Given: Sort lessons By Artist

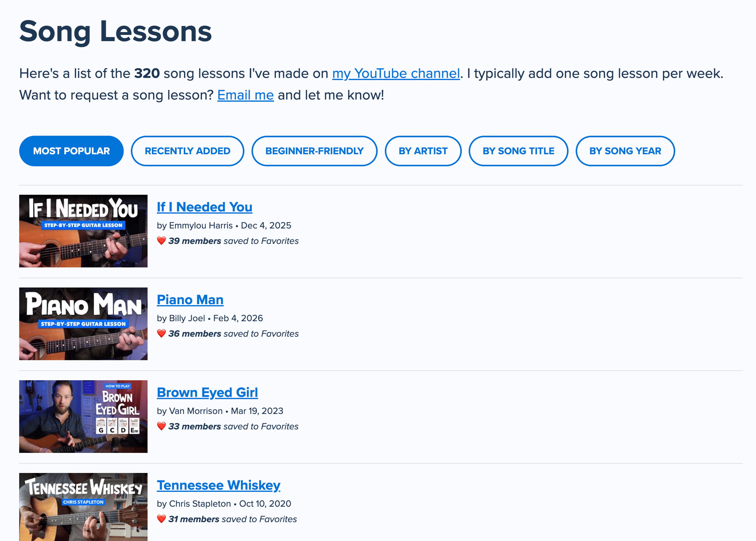Looking at the screenshot, I should tap(423, 151).
